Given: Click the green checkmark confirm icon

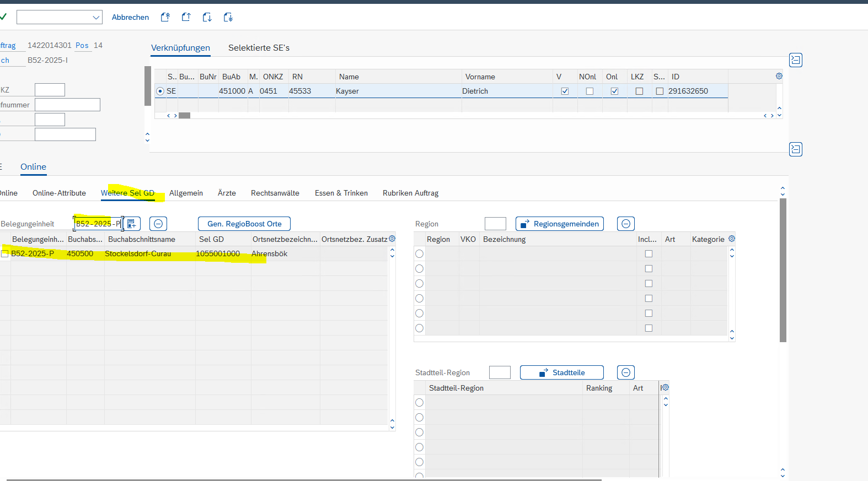Looking at the screenshot, I should pos(3,17).
